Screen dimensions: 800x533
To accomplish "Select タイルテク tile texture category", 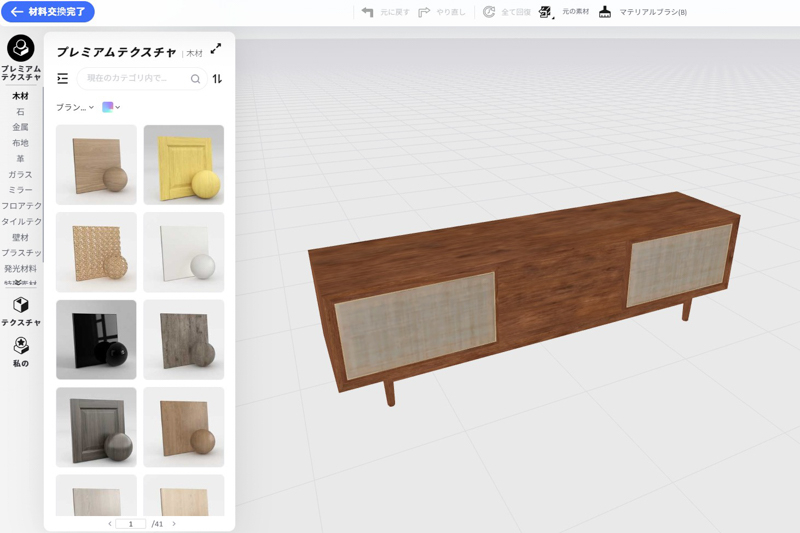I will click(x=21, y=221).
